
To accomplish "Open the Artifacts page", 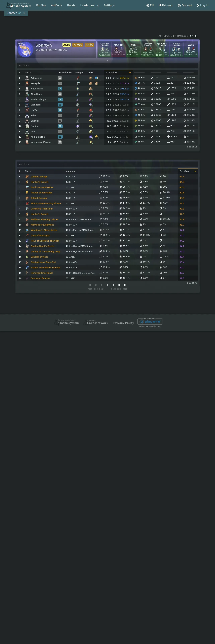I will coord(57,5).
